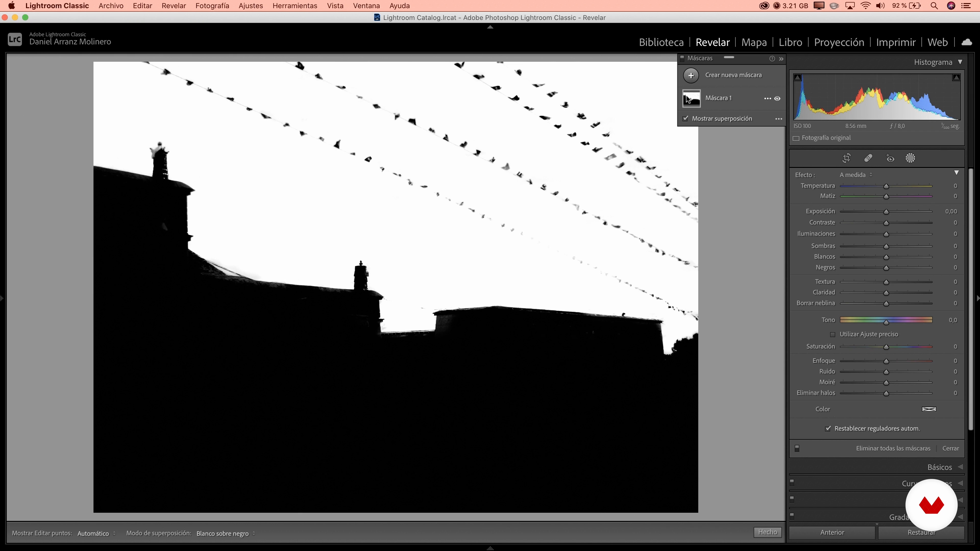
Task: Open Modo de superposición dropdown
Action: point(226,533)
